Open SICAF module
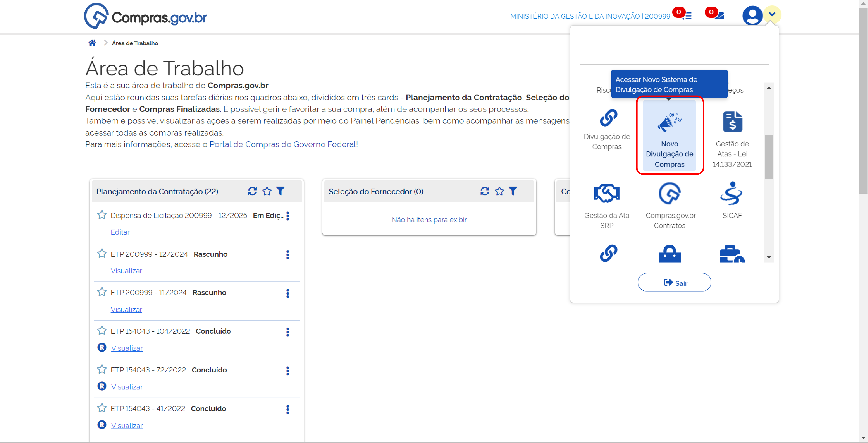 732,200
